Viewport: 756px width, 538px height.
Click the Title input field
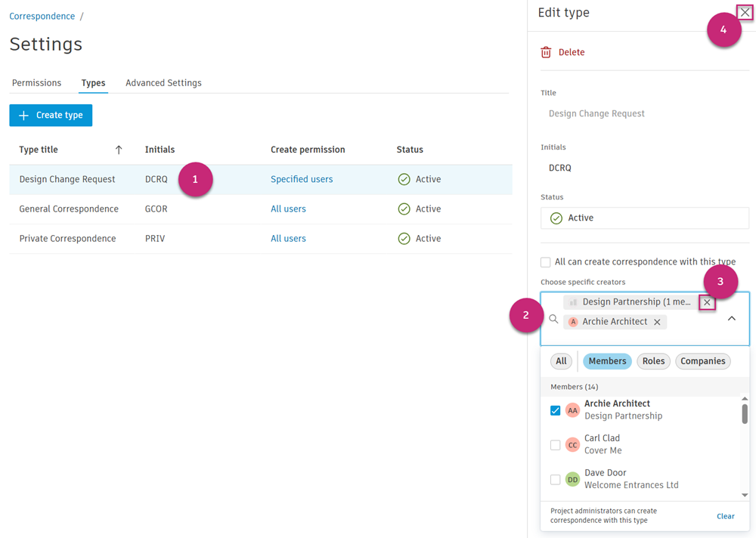644,113
